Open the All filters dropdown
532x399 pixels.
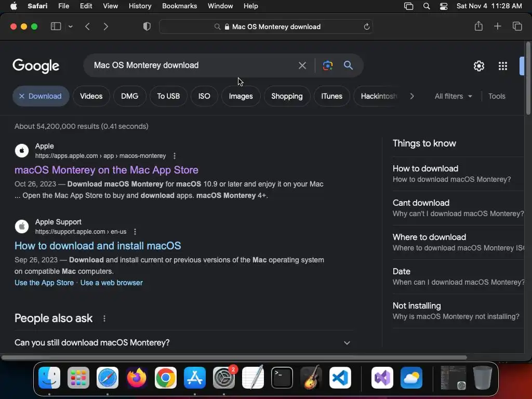coord(453,96)
